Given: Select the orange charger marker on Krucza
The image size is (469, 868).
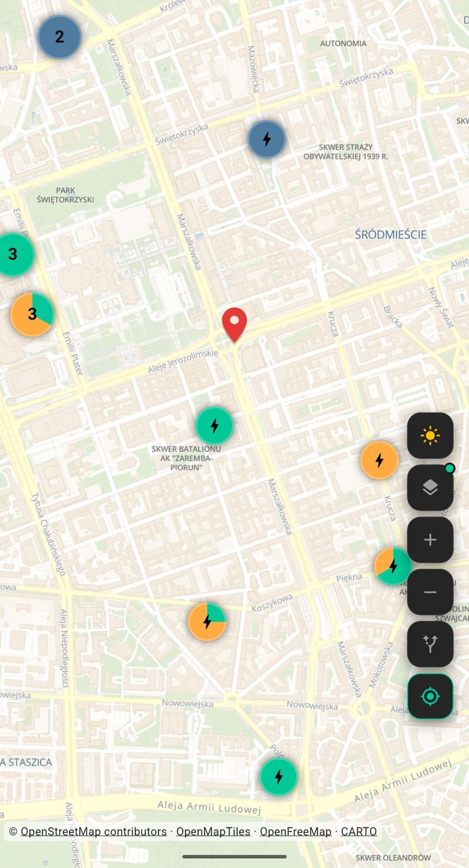Looking at the screenshot, I should tap(379, 460).
